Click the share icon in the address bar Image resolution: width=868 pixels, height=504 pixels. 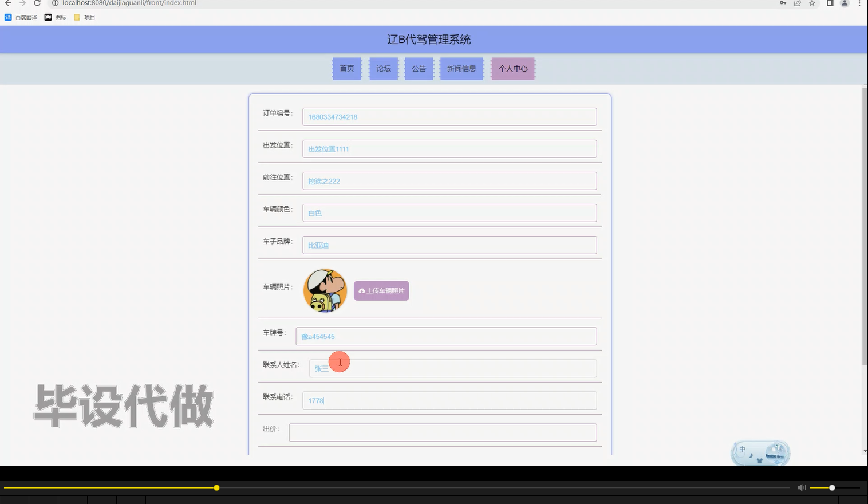(x=797, y=3)
